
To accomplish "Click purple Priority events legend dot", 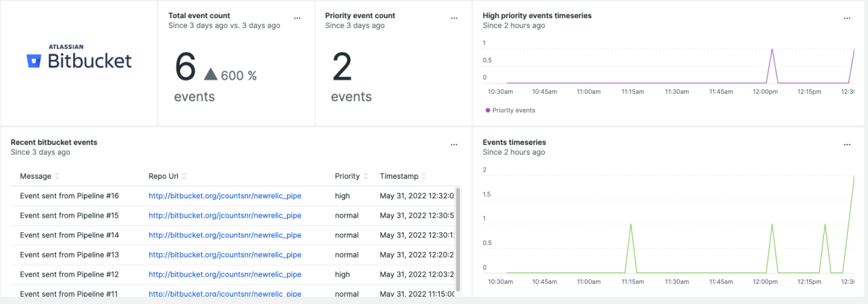I will pos(487,111).
